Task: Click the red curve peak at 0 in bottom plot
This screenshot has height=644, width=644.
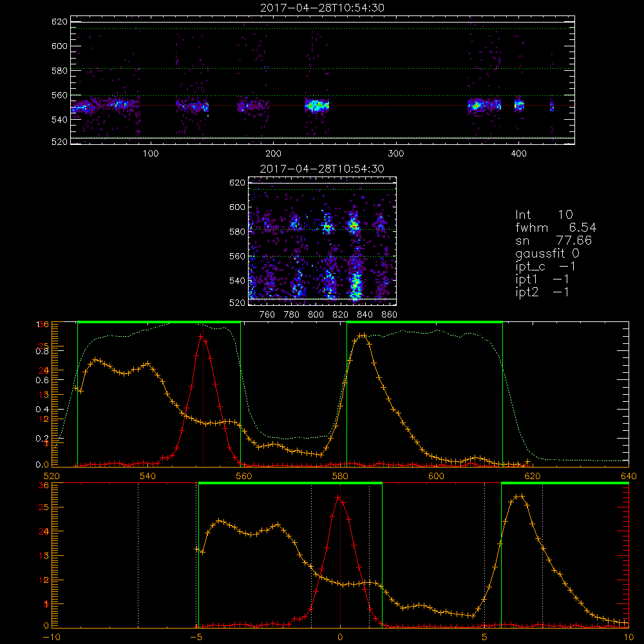Action: 339,497
